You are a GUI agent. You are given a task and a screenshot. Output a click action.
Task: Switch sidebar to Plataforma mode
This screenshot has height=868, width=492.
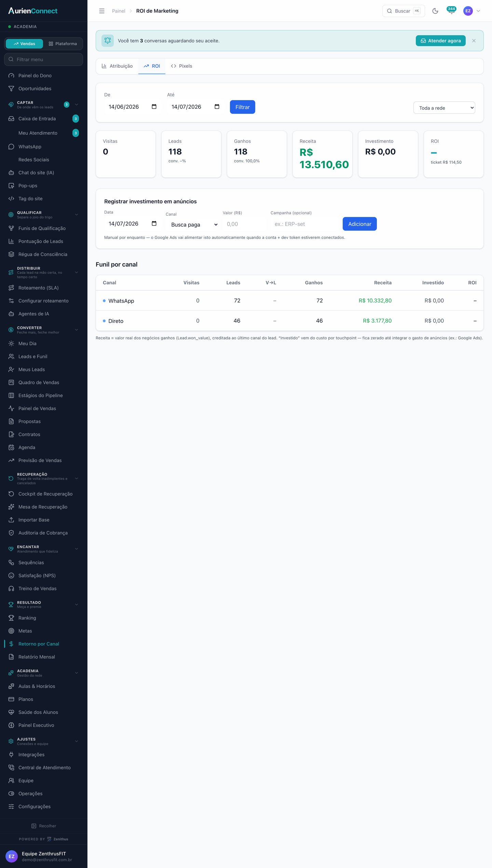tap(63, 44)
